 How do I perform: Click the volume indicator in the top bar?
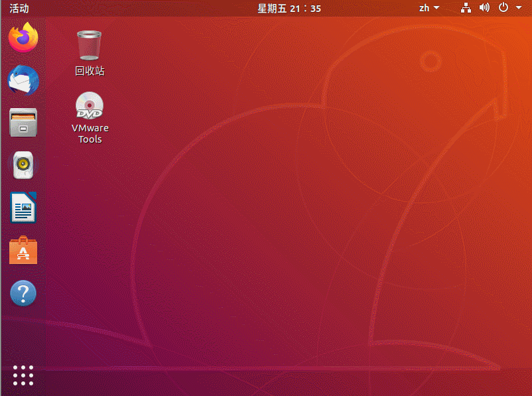[484, 8]
